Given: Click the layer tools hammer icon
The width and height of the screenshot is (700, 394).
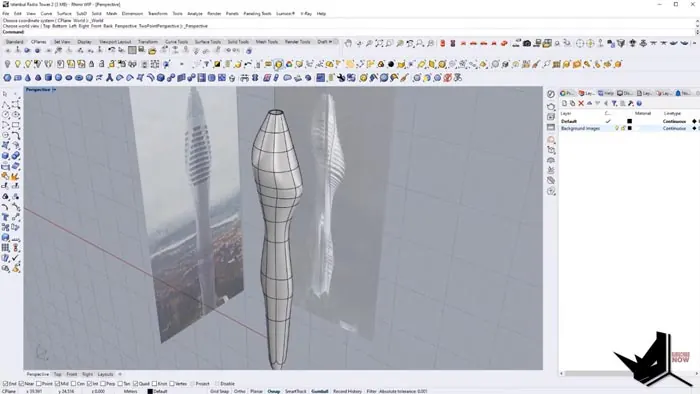Looking at the screenshot, I should (631, 103).
